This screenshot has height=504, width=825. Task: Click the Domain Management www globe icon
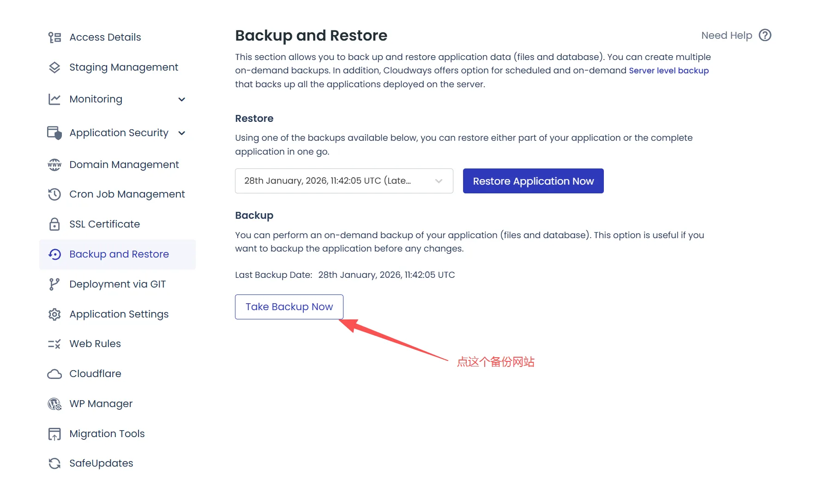click(x=54, y=165)
